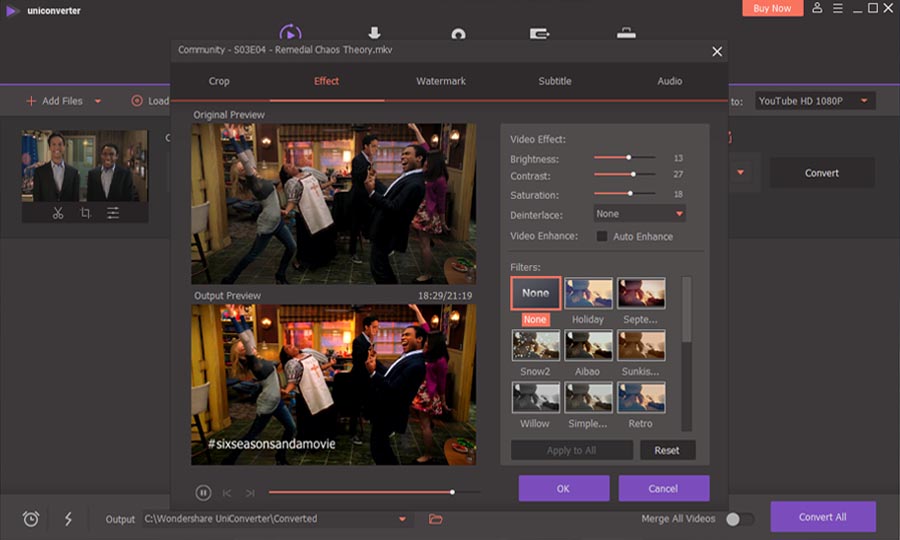Switch to the Effect tab
The width and height of the screenshot is (900, 540).
[x=326, y=81]
